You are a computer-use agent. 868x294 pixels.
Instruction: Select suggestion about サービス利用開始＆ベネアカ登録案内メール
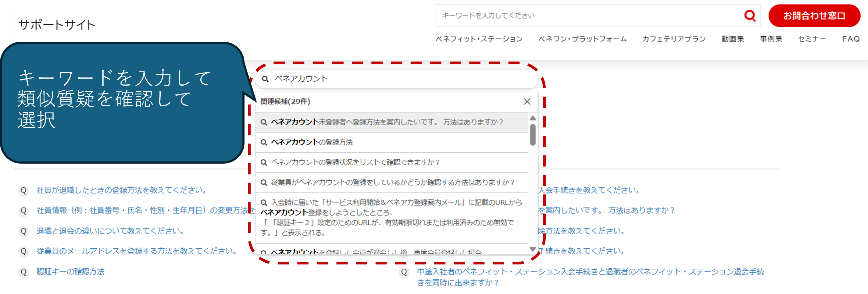coord(392,218)
